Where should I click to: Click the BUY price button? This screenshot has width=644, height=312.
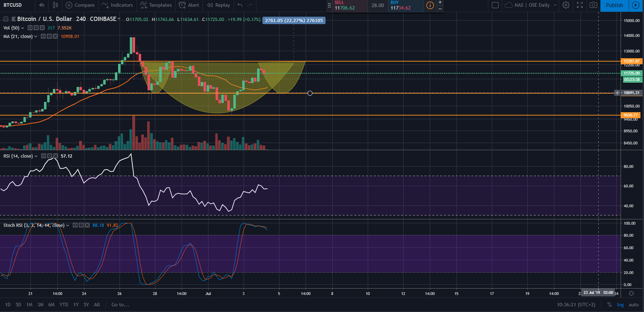[405, 5]
